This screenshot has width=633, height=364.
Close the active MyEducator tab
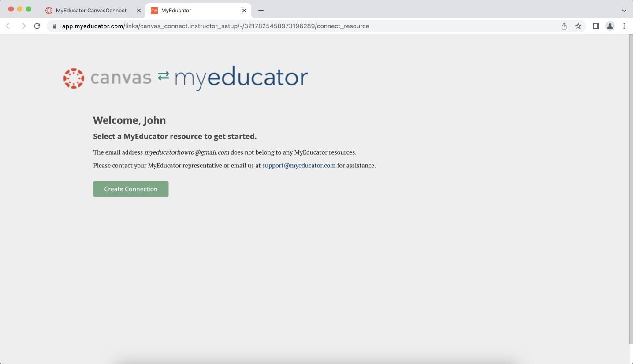pos(244,11)
